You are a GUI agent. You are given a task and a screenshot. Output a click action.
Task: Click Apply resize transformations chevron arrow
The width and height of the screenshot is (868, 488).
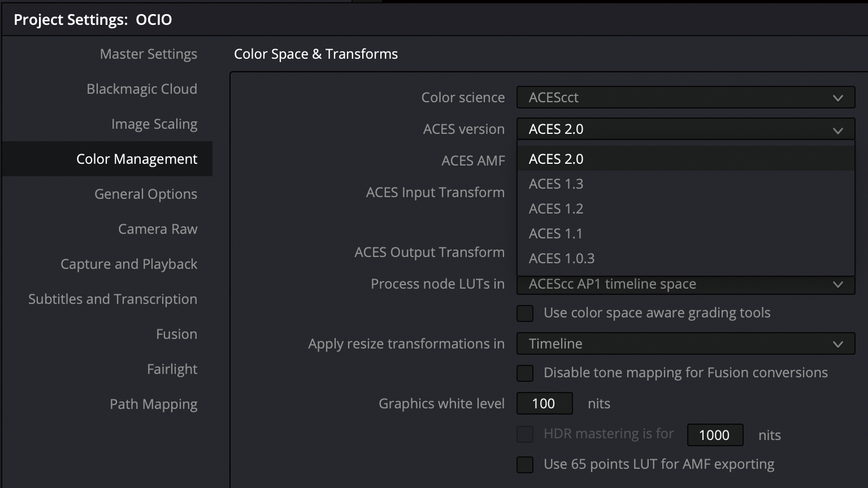(x=838, y=344)
